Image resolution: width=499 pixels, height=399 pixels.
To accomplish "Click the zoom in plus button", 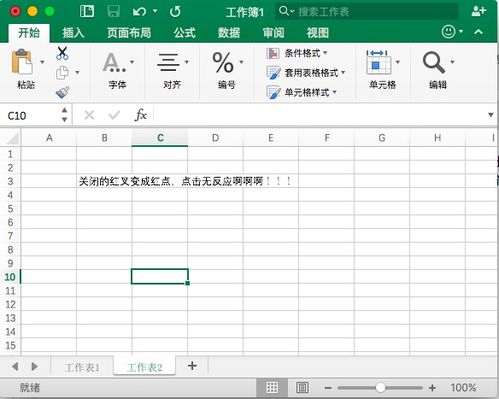I will (432, 388).
